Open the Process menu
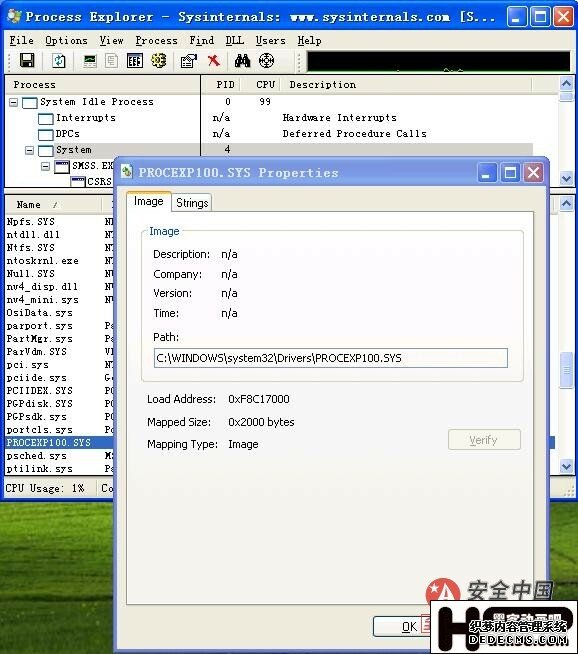Image resolution: width=578 pixels, height=654 pixels. 156,40
